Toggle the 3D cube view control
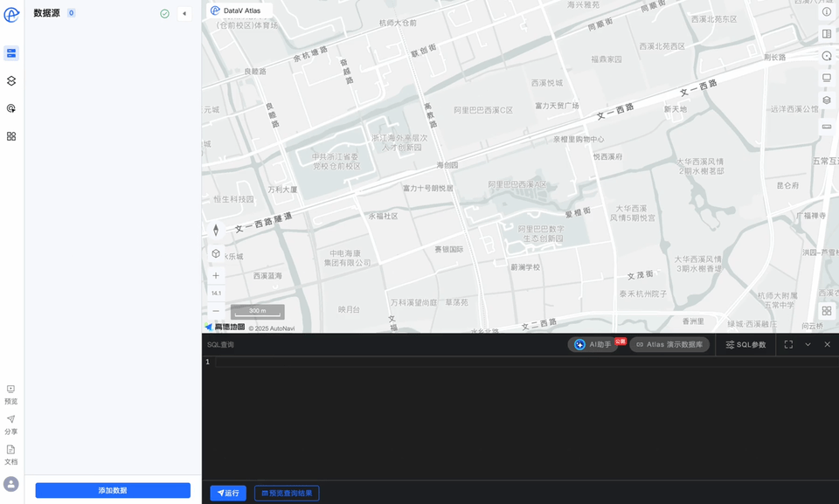 click(216, 253)
